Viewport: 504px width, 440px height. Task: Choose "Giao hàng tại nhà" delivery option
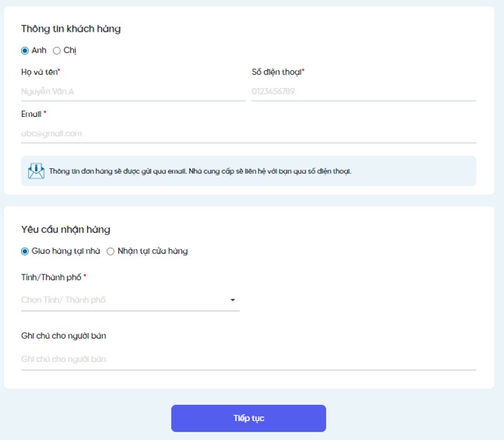[x=25, y=251]
